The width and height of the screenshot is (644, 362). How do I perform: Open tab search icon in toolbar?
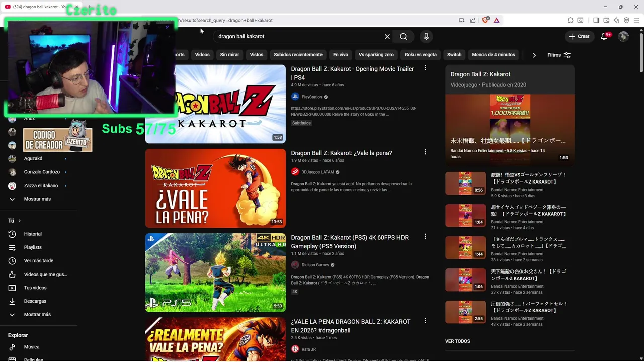[x=580, y=20]
